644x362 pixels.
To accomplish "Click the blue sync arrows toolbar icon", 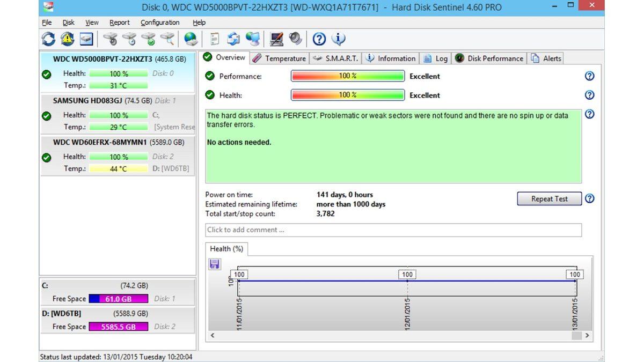I will (x=234, y=39).
